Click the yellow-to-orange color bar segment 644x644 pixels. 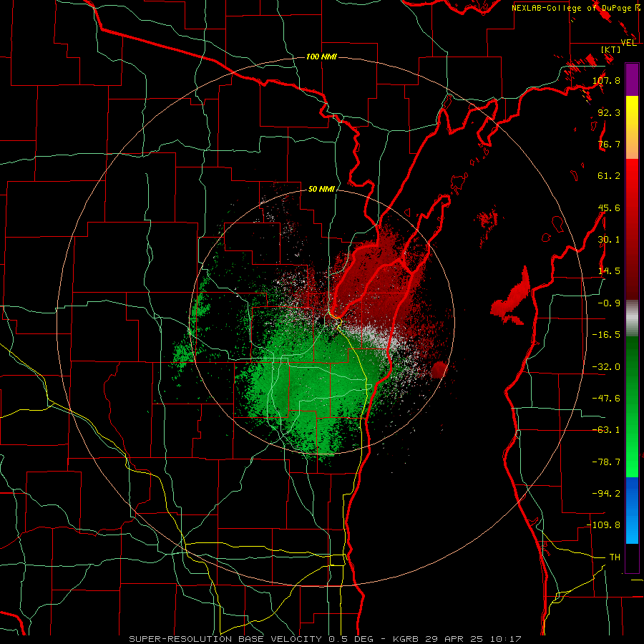[632, 127]
